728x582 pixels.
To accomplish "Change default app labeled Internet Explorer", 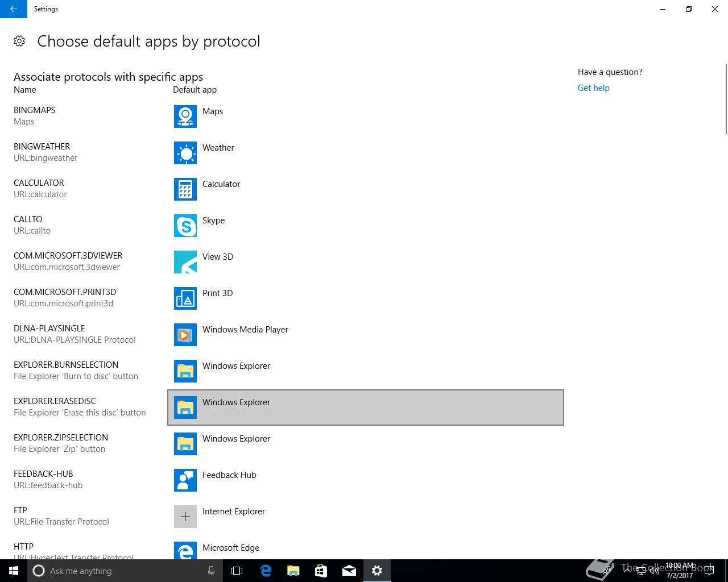I will click(x=366, y=517).
